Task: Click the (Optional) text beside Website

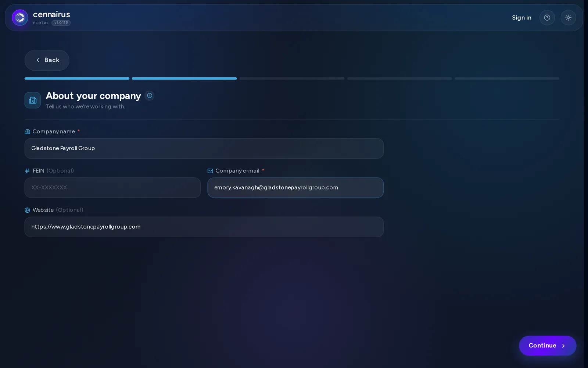Action: 69,210
